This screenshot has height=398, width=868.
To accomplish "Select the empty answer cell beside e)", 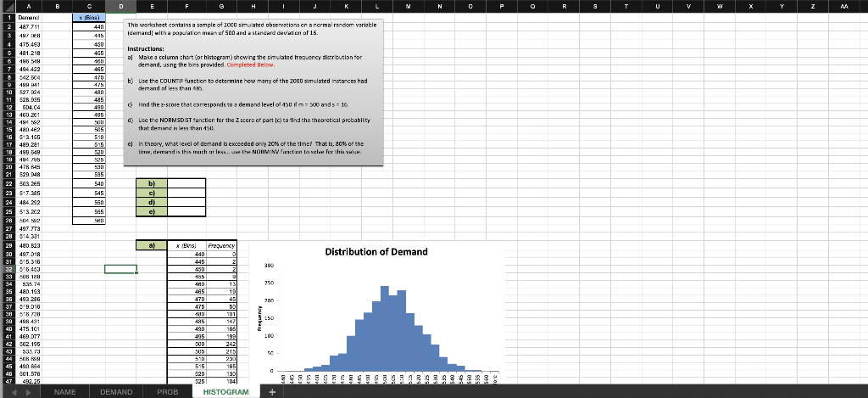I will (x=186, y=211).
